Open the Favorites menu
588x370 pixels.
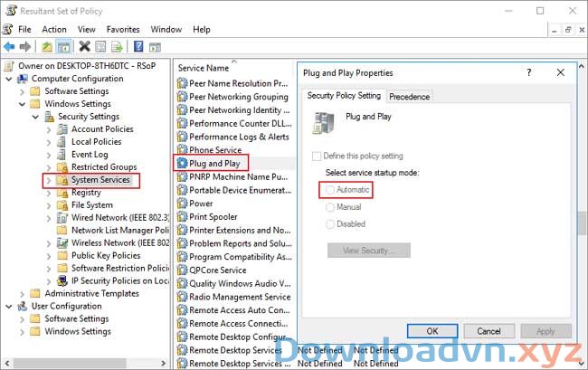point(123,29)
